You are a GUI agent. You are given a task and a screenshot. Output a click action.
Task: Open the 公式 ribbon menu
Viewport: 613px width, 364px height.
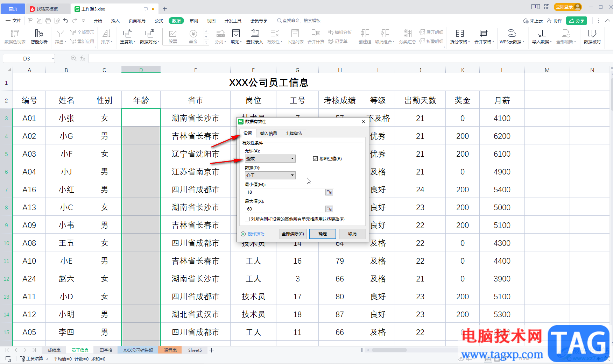(x=159, y=21)
